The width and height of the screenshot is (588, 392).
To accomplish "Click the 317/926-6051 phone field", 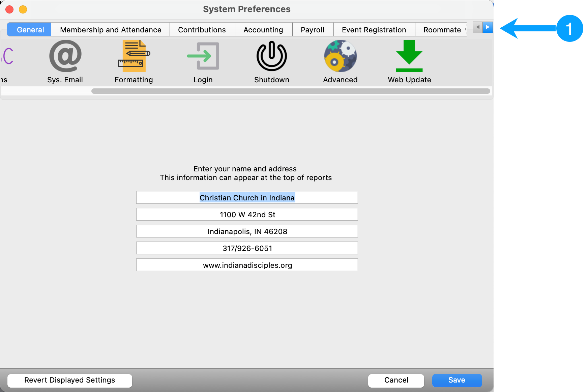I will (x=247, y=248).
